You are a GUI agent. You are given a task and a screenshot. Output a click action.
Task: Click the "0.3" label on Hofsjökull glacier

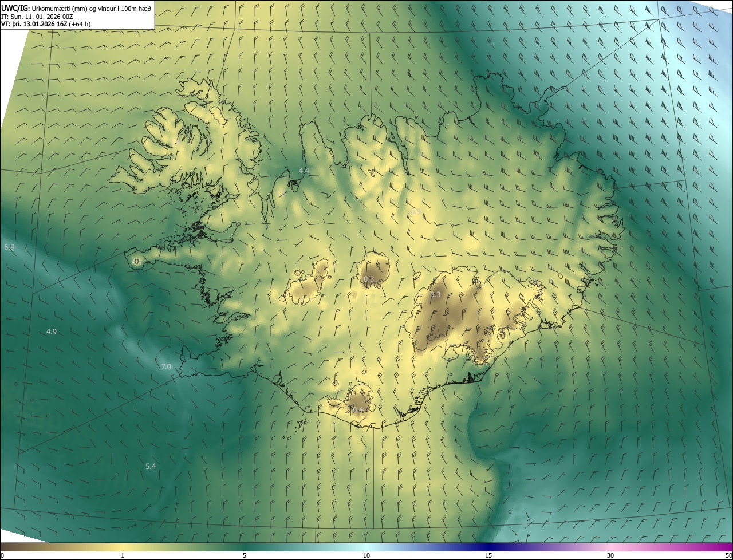[369, 279]
